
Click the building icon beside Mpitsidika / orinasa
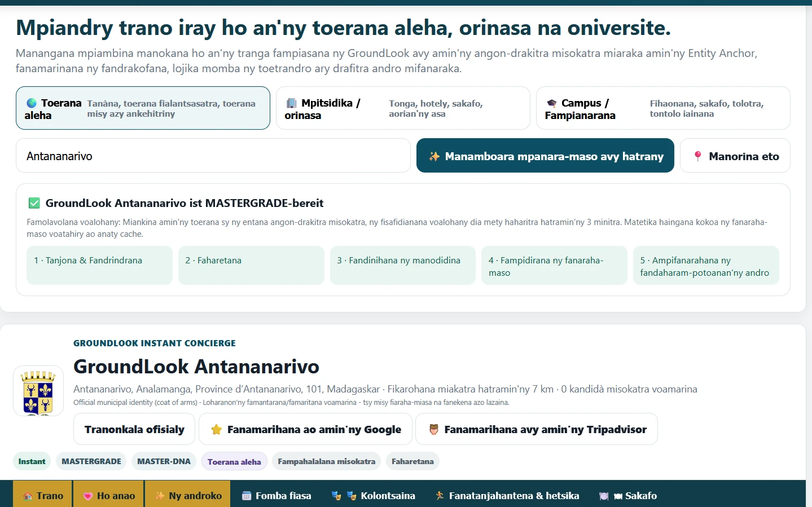pos(292,103)
